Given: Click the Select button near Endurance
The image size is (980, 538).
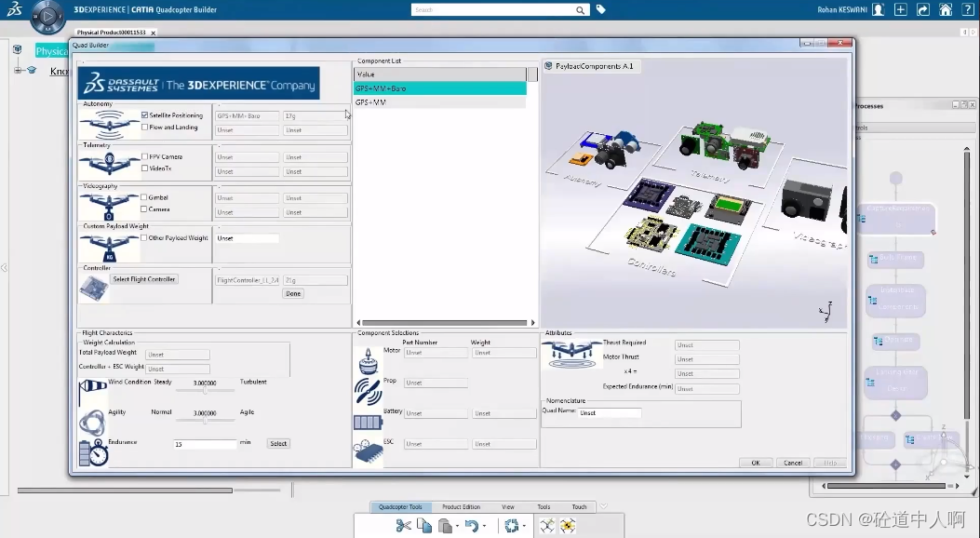Looking at the screenshot, I should pyautogui.click(x=278, y=444).
